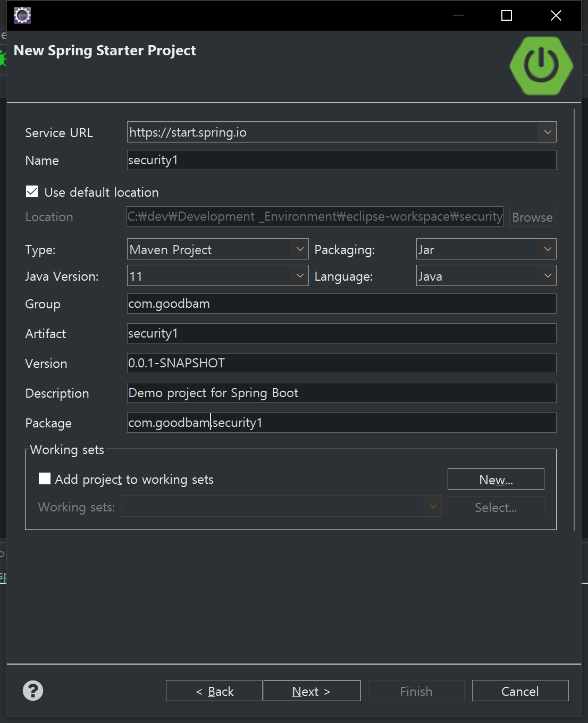Click the Next > button
Screen dimensions: 588x723
point(312,691)
